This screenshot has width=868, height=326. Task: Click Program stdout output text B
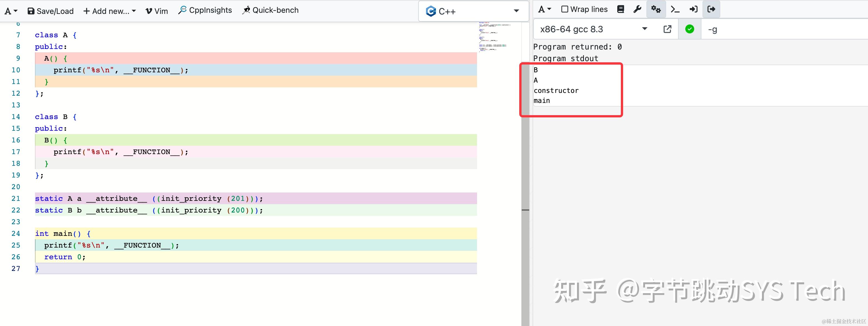[536, 70]
